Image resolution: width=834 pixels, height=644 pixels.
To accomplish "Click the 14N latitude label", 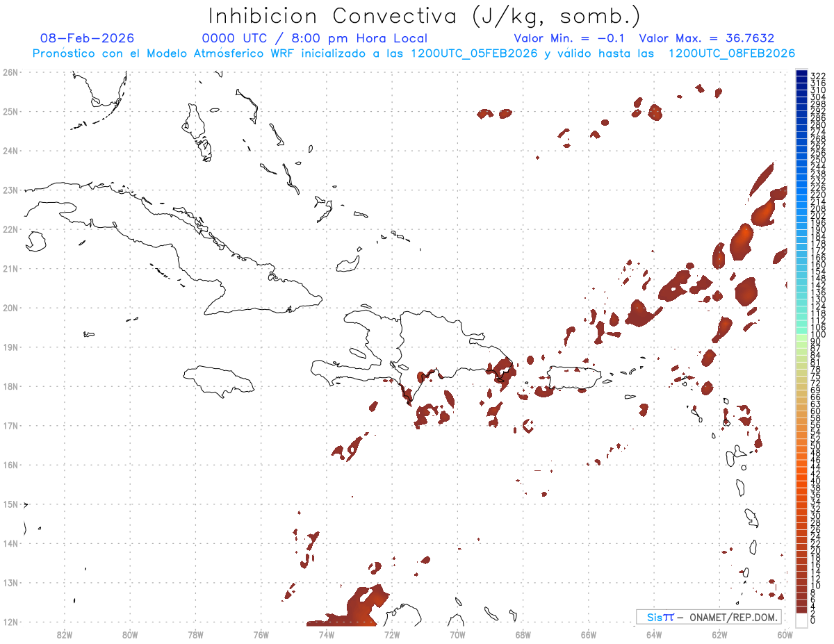I will [10, 543].
